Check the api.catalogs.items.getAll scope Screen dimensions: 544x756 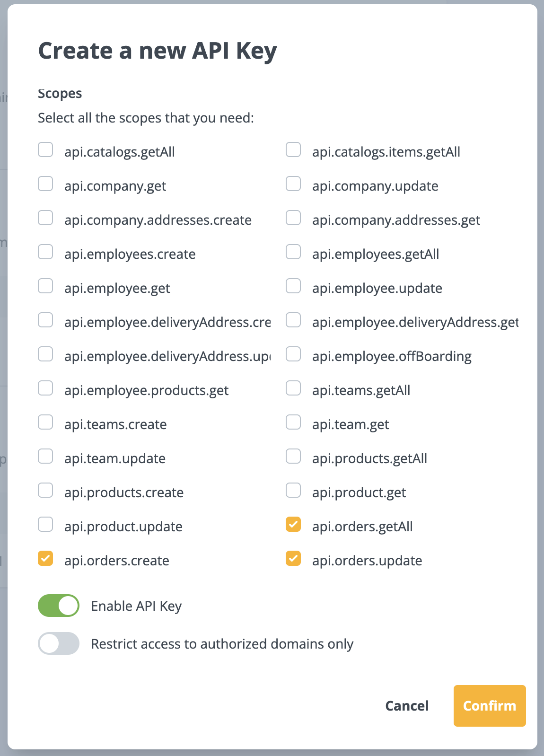[x=293, y=150]
